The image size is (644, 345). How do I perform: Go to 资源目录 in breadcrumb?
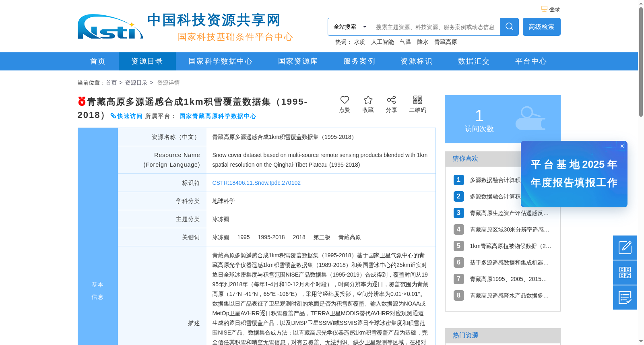pos(136,83)
